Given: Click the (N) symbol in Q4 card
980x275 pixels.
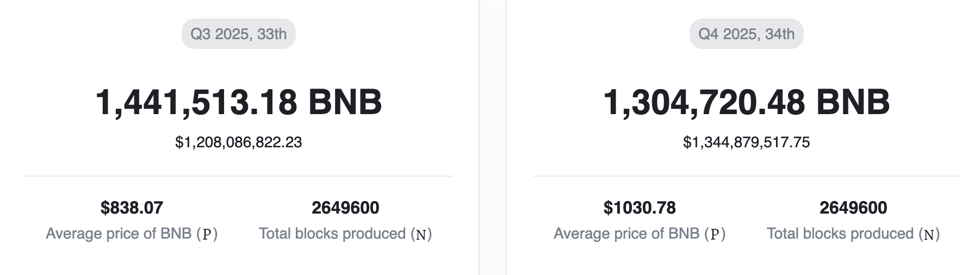Looking at the screenshot, I should point(929,234).
